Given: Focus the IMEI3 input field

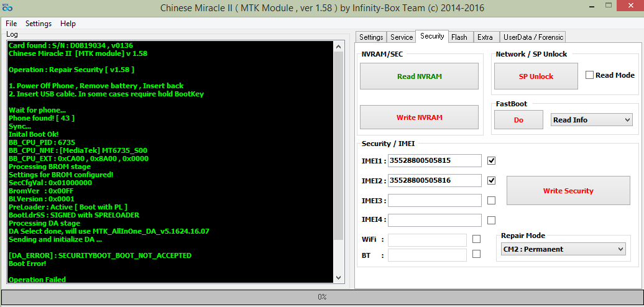Looking at the screenshot, I should coord(435,200).
